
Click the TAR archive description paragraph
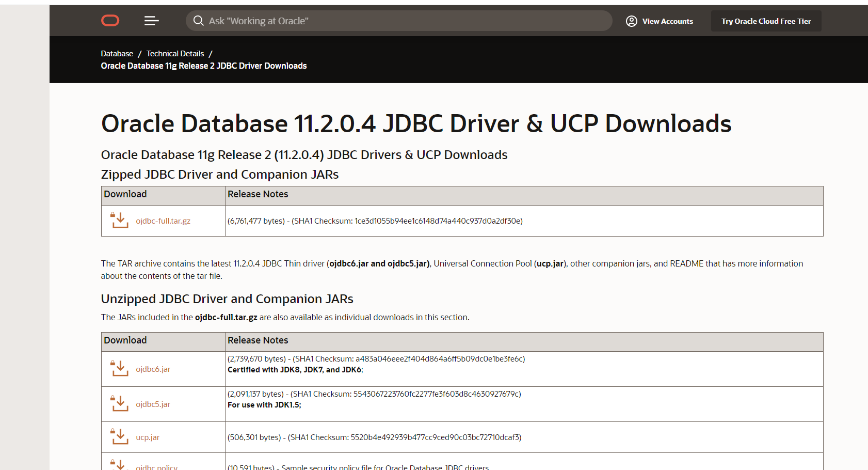coord(452,270)
